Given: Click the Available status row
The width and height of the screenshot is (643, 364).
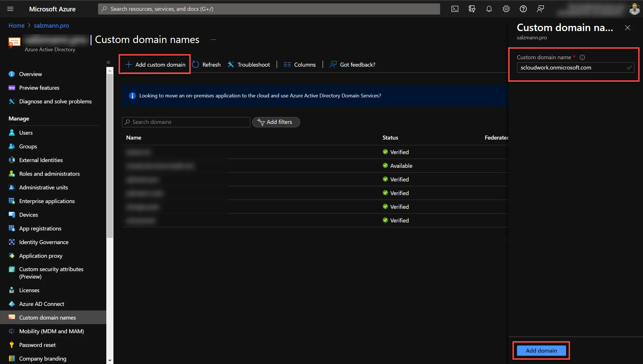Looking at the screenshot, I should coord(315,166).
